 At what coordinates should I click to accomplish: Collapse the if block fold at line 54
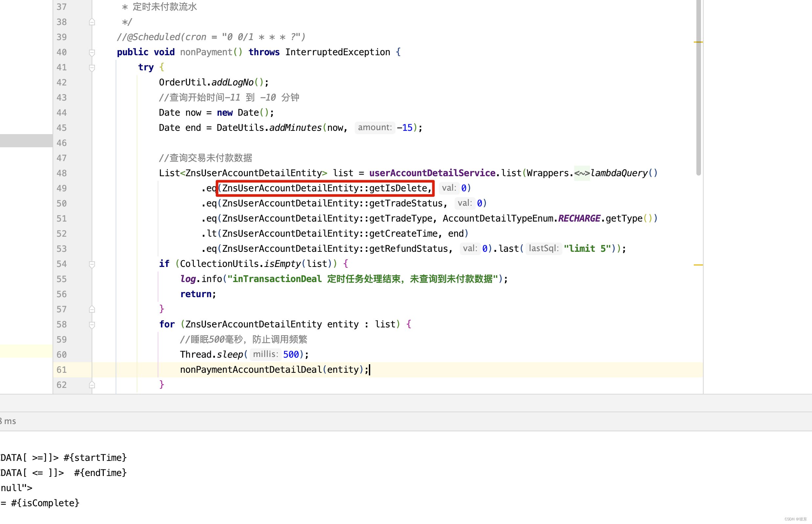[92, 264]
